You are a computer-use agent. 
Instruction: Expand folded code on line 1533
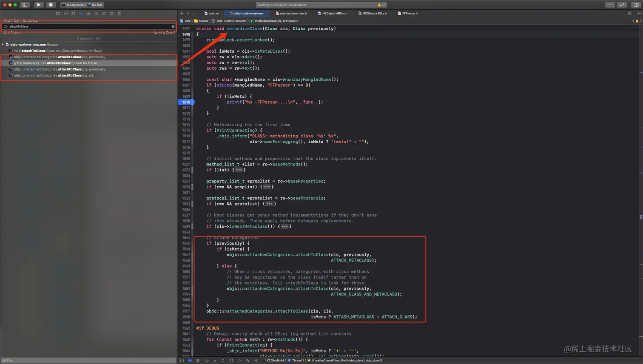(269, 204)
